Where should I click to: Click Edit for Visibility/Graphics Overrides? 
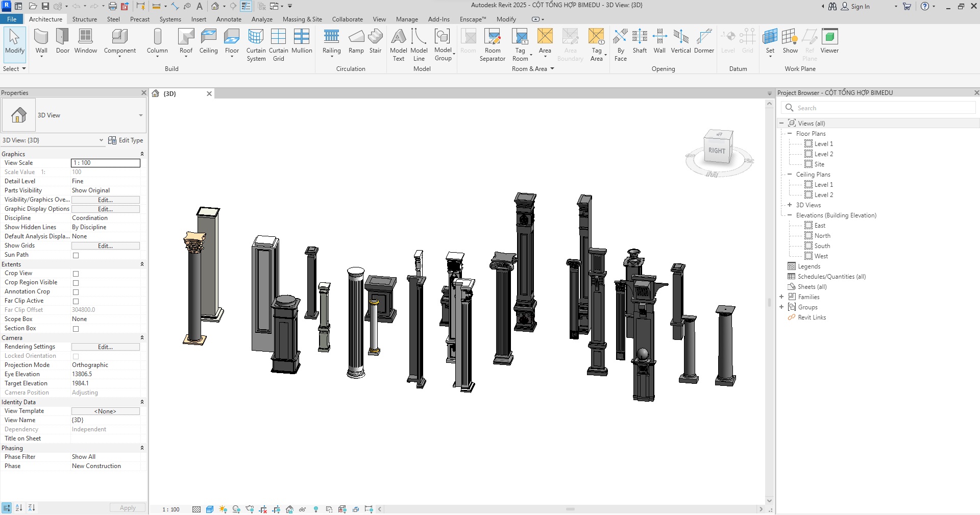pyautogui.click(x=105, y=200)
